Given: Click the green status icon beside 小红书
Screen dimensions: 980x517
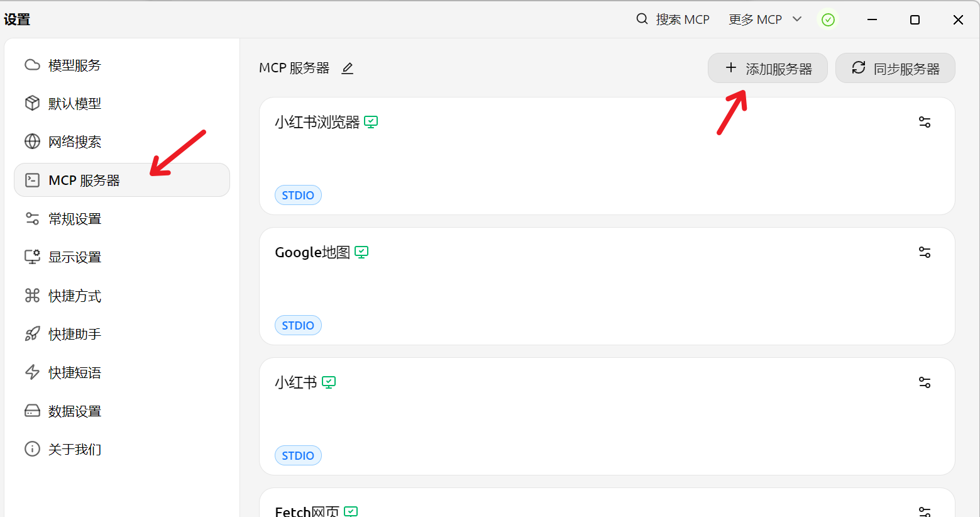Looking at the screenshot, I should click(329, 382).
